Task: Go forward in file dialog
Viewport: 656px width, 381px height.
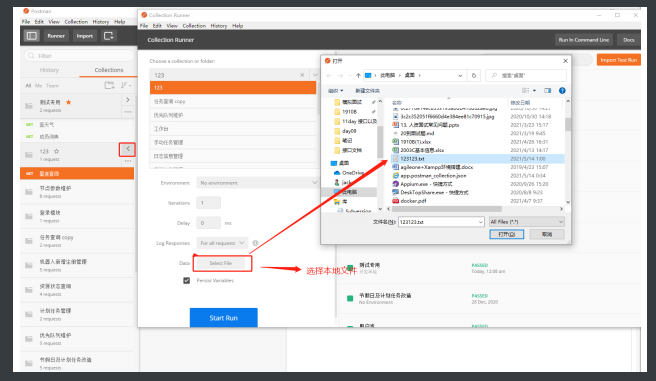Action: click(x=341, y=75)
